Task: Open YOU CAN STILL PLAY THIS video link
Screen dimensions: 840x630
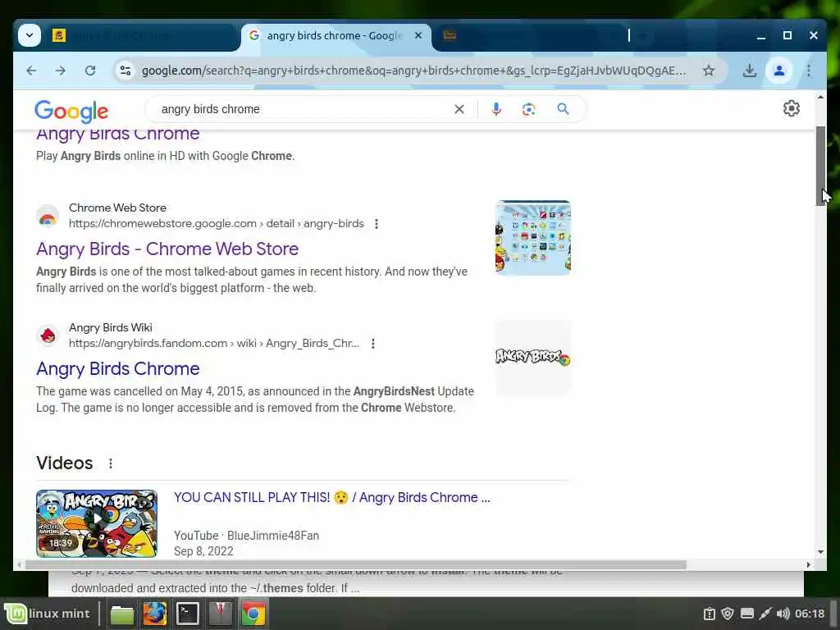Action: pos(331,498)
